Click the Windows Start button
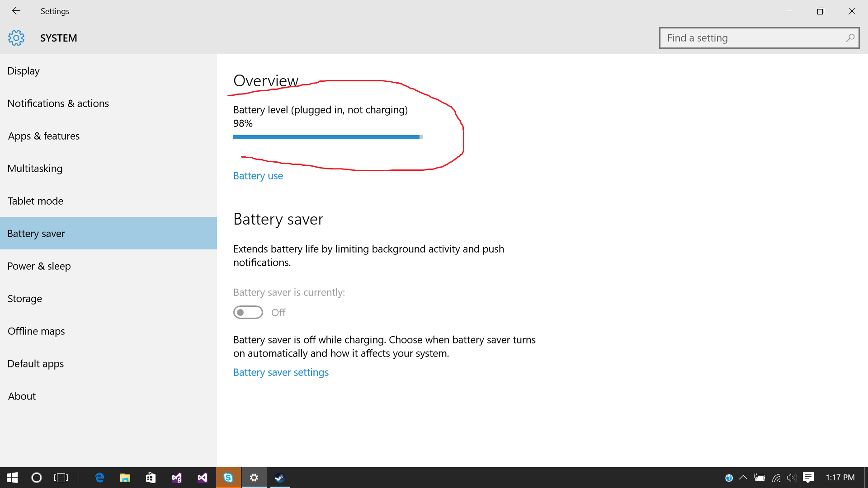The height and width of the screenshot is (488, 868). point(12,477)
